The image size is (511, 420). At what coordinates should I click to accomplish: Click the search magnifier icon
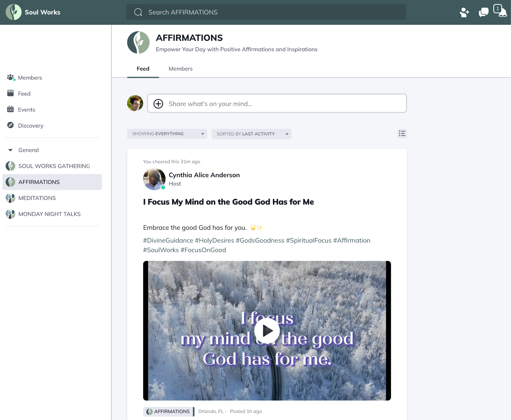pyautogui.click(x=138, y=12)
